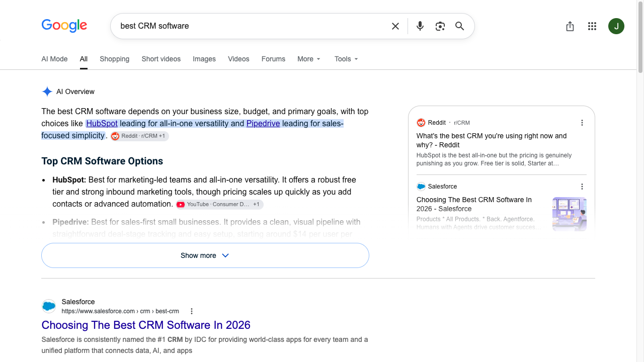
Task: Switch to AI Mode tab
Action: (x=54, y=59)
